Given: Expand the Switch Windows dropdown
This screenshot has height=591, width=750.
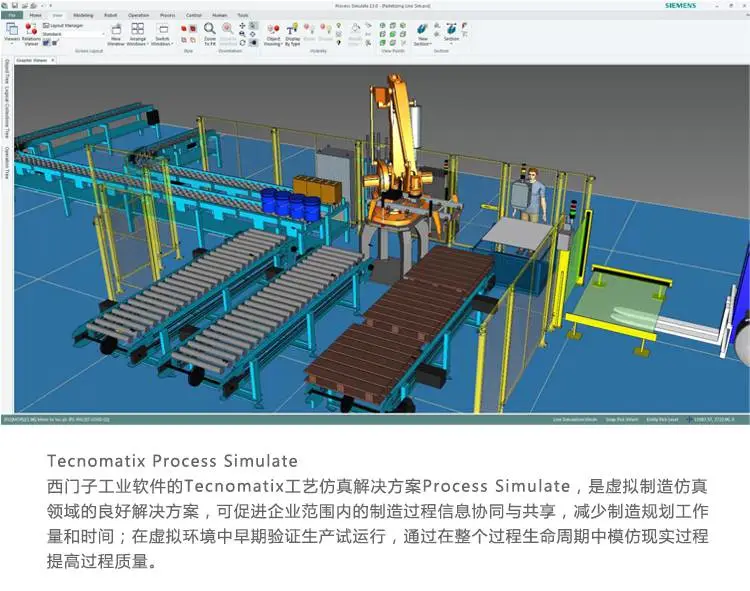Looking at the screenshot, I should (162, 33).
